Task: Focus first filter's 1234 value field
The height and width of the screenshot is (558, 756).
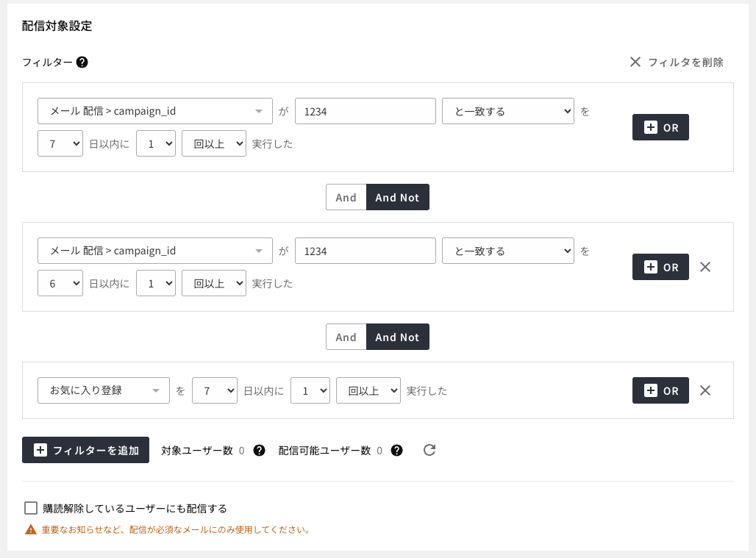Action: tap(365, 111)
